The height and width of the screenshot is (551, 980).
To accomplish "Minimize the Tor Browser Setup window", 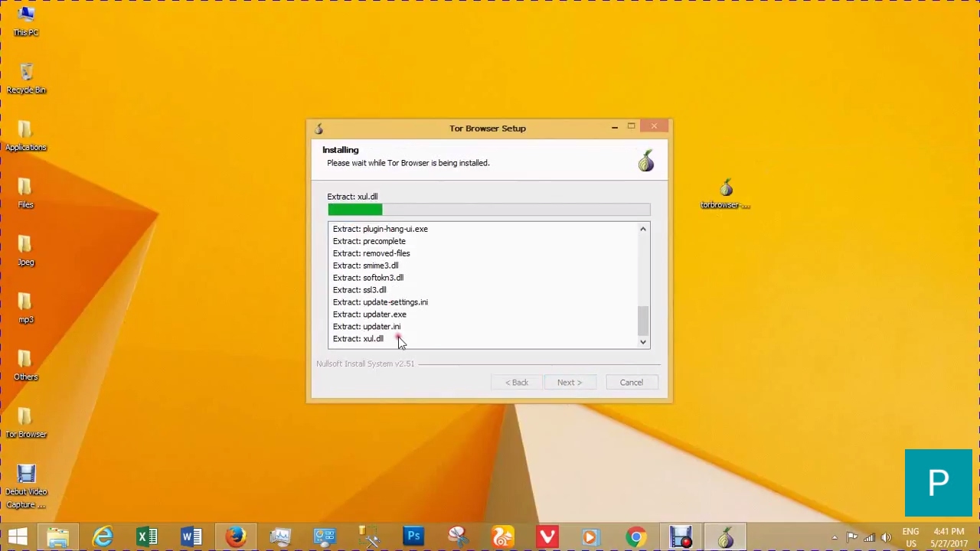I will point(615,127).
